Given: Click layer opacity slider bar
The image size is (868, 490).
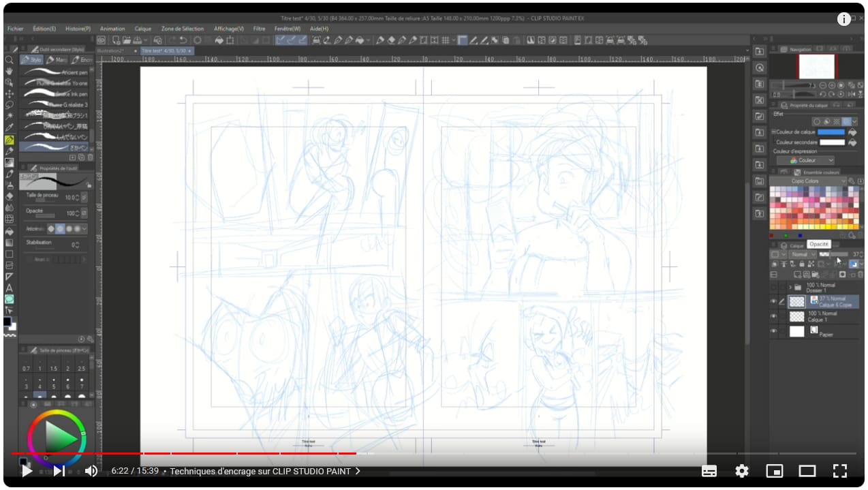Looking at the screenshot, I should [833, 254].
